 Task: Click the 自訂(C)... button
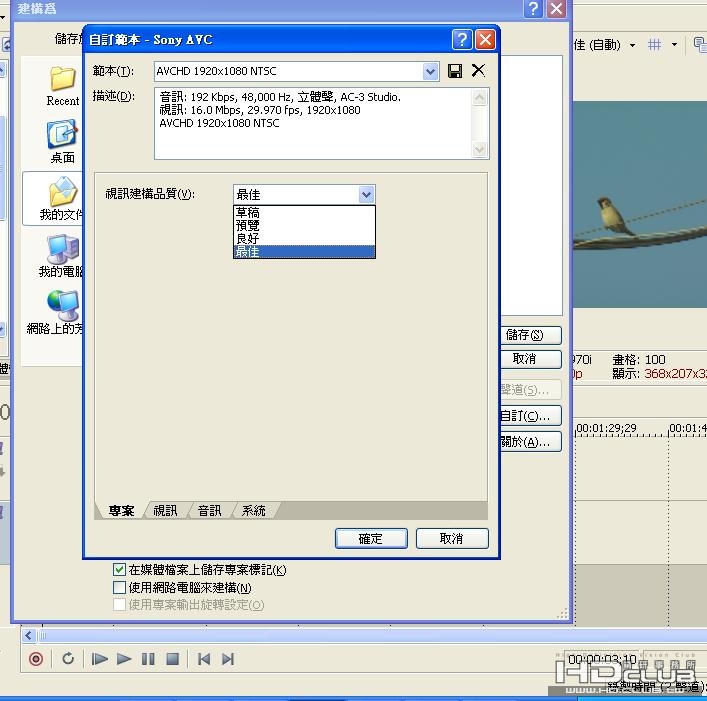pyautogui.click(x=531, y=415)
